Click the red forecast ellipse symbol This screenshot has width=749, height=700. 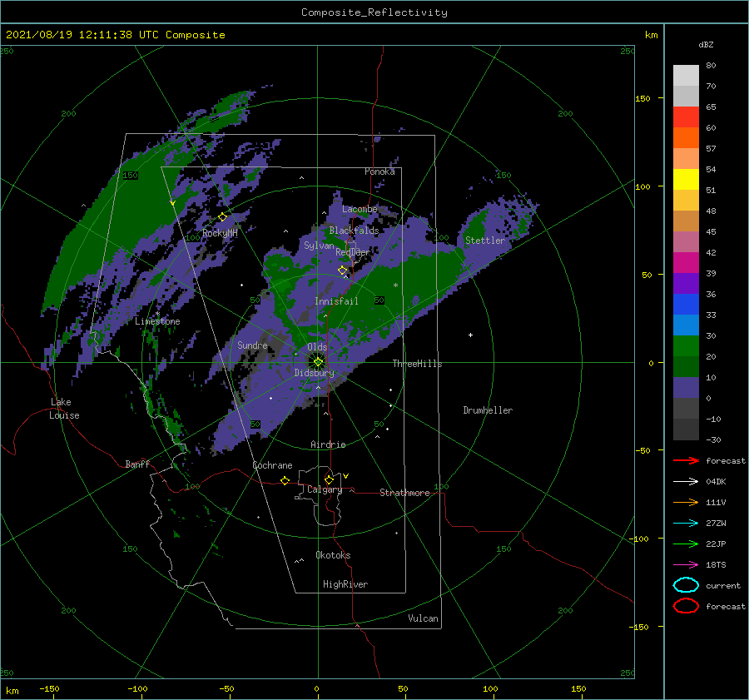(x=686, y=606)
